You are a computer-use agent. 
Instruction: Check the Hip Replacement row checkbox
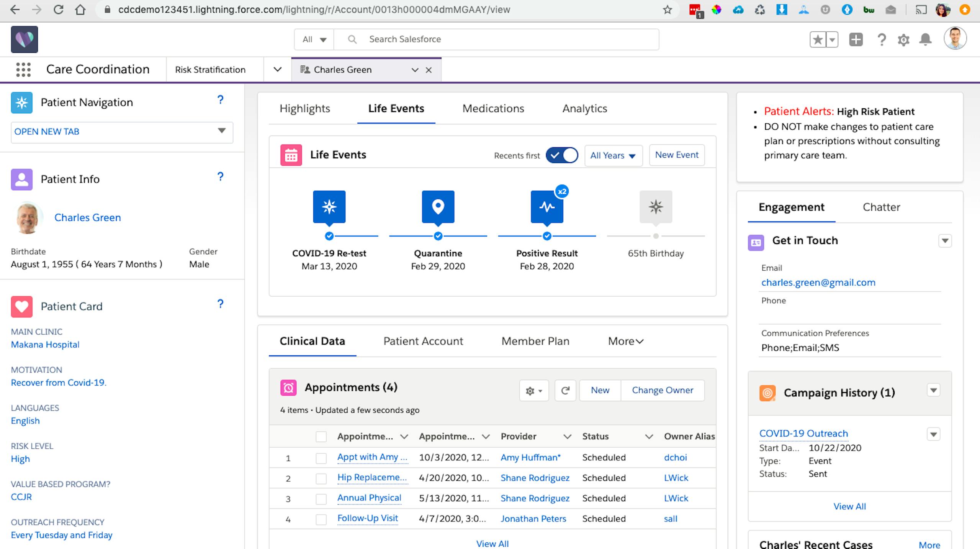click(x=321, y=478)
